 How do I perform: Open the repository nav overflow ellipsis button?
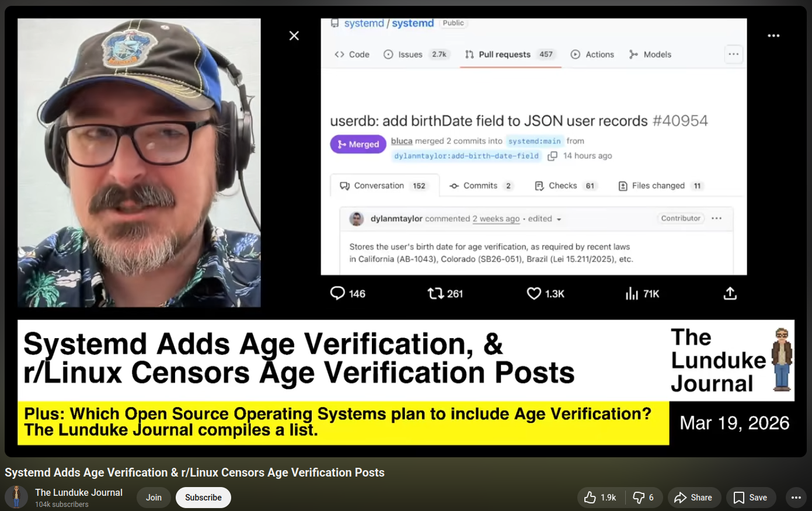tap(734, 54)
